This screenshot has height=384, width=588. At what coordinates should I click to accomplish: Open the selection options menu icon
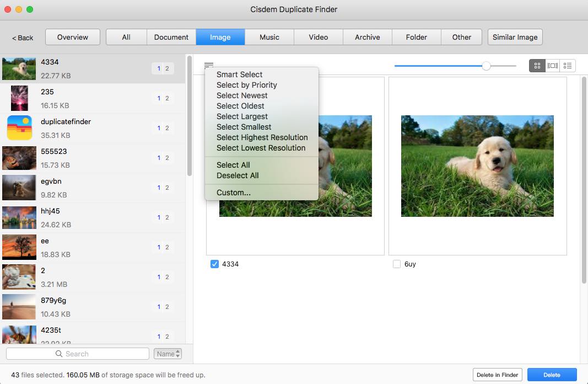pos(209,65)
